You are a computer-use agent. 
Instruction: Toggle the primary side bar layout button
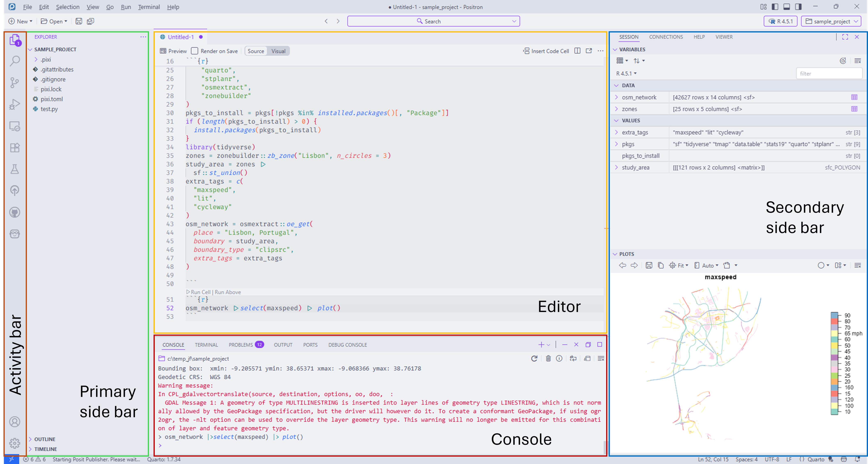(x=775, y=7)
